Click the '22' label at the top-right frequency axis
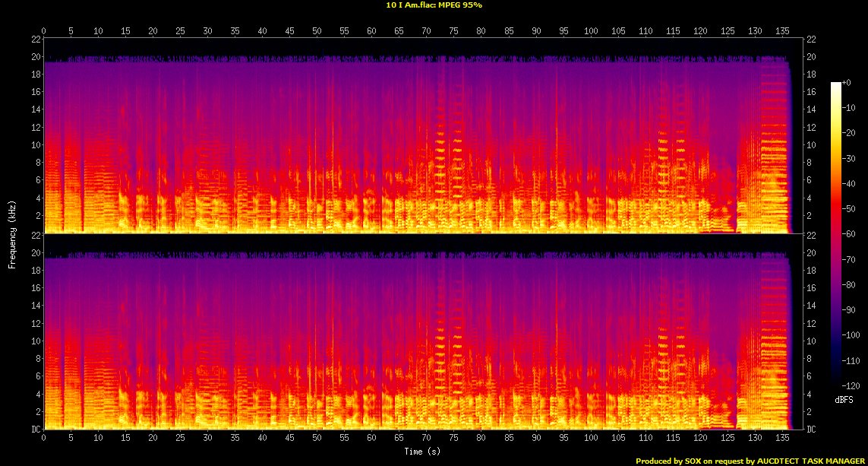The height and width of the screenshot is (466, 868). click(812, 40)
